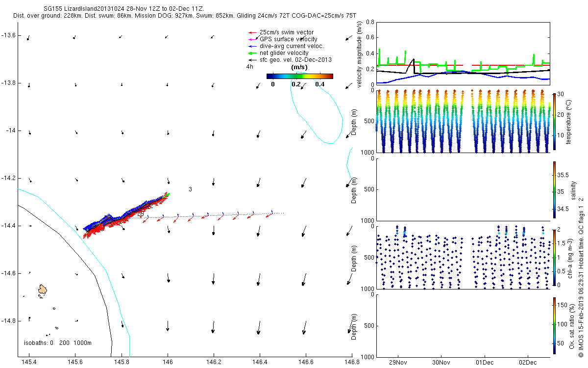The image size is (588, 368).
Task: Click the '145.4' longitude tick label
Action: click(29, 362)
